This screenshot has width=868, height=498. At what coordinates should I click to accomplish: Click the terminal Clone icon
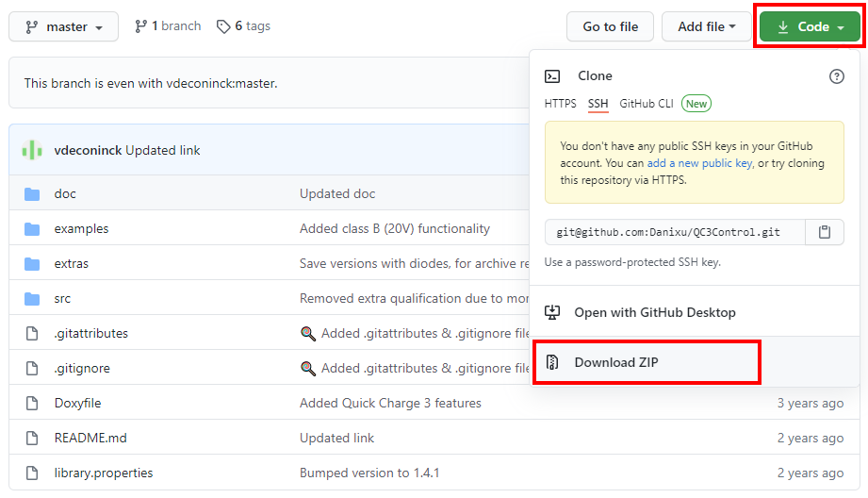(552, 76)
